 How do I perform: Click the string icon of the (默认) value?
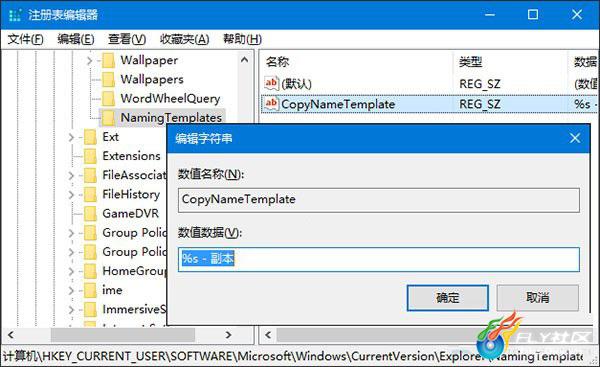(x=271, y=83)
